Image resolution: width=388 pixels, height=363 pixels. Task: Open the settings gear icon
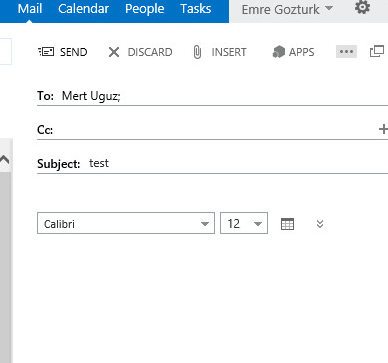point(362,7)
